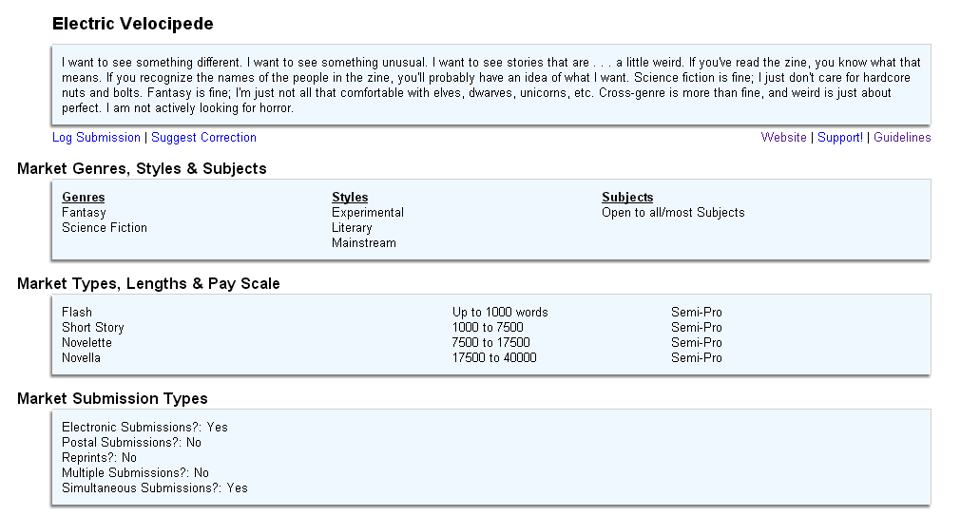Click 'Market Submission Types' heading

coord(112,398)
